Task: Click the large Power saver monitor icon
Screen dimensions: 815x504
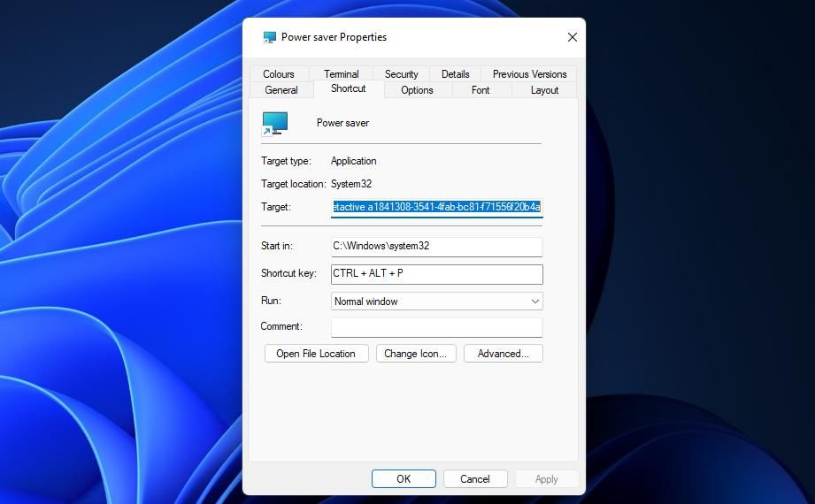Action: pyautogui.click(x=274, y=124)
